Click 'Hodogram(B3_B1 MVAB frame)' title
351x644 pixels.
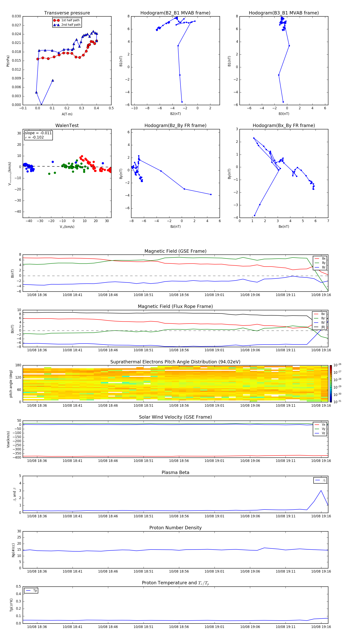pos(284,13)
